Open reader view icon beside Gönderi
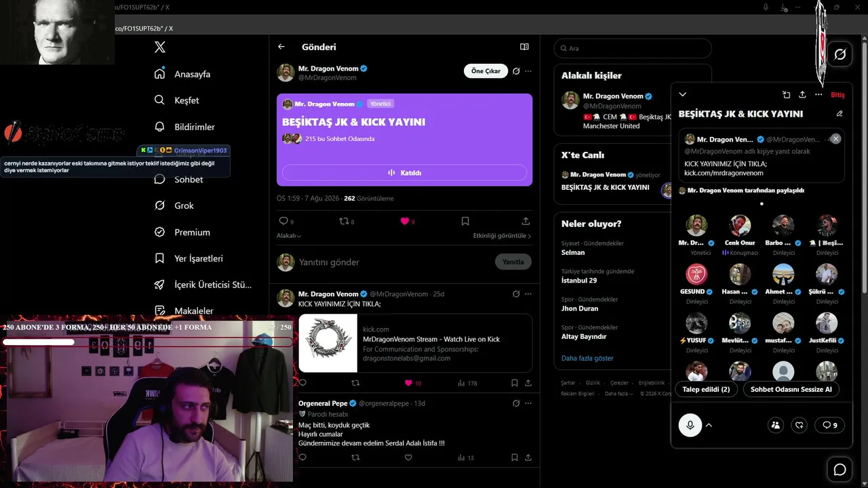 coord(524,47)
